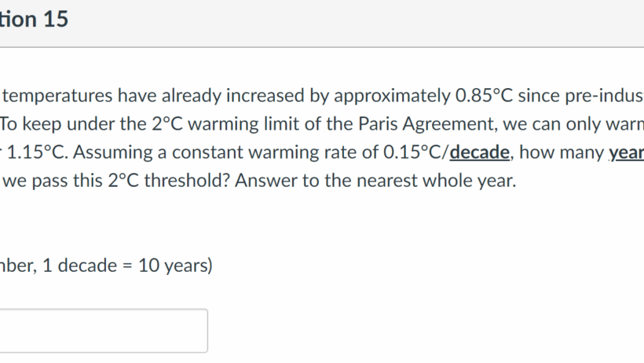Click the underlined word "decade"

tap(479, 152)
